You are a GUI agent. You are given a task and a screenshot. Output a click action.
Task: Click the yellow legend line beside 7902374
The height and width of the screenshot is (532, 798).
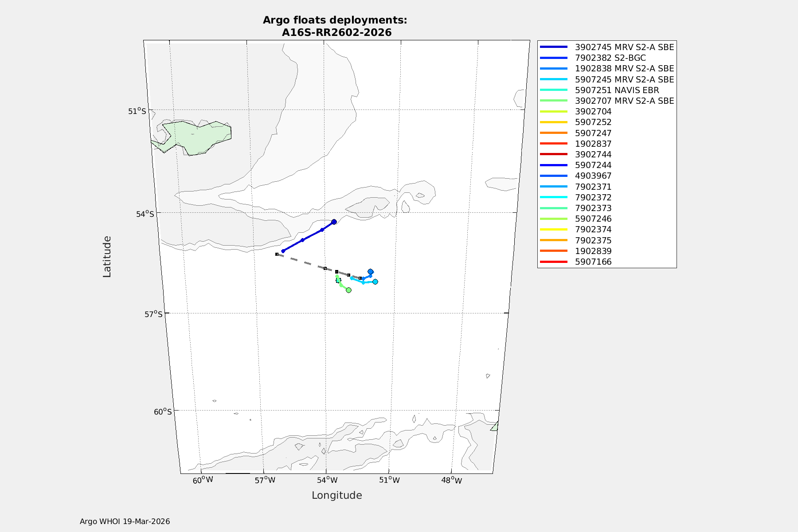(x=553, y=230)
